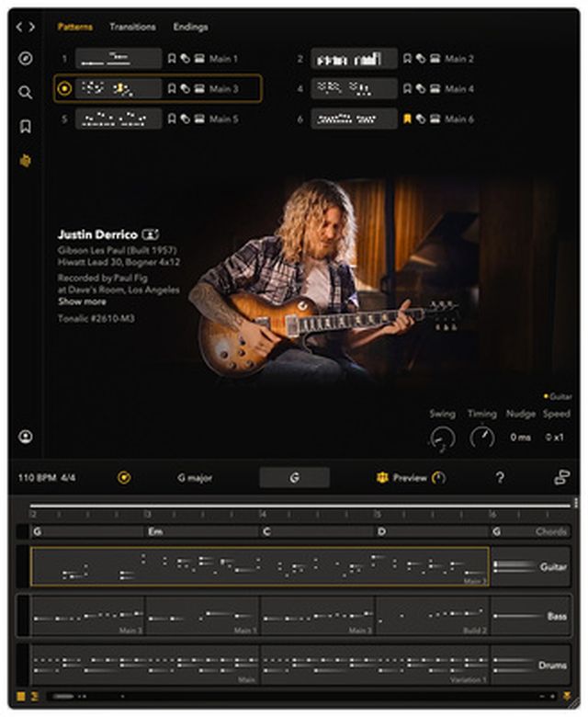Click the search magnifier icon

coord(26,93)
